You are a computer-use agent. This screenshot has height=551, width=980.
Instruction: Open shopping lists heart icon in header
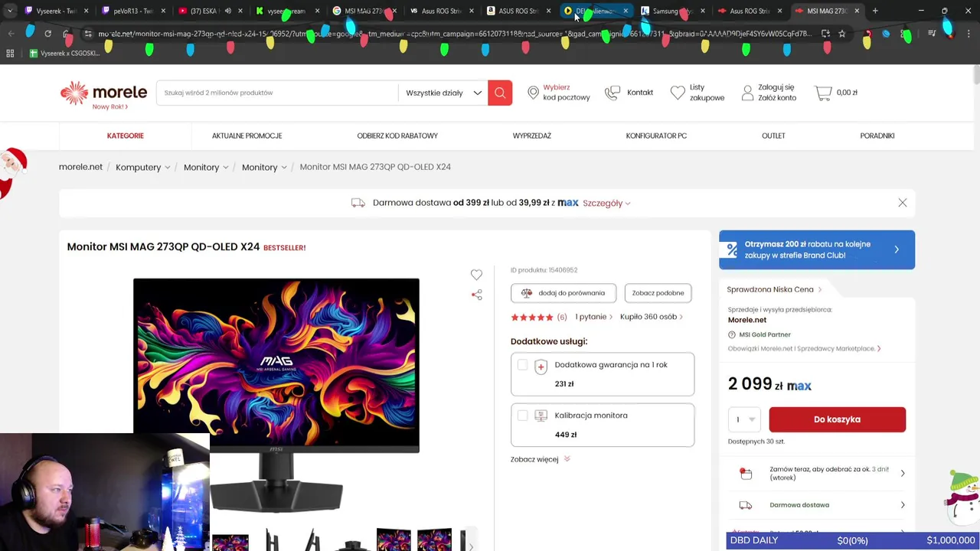tap(678, 93)
